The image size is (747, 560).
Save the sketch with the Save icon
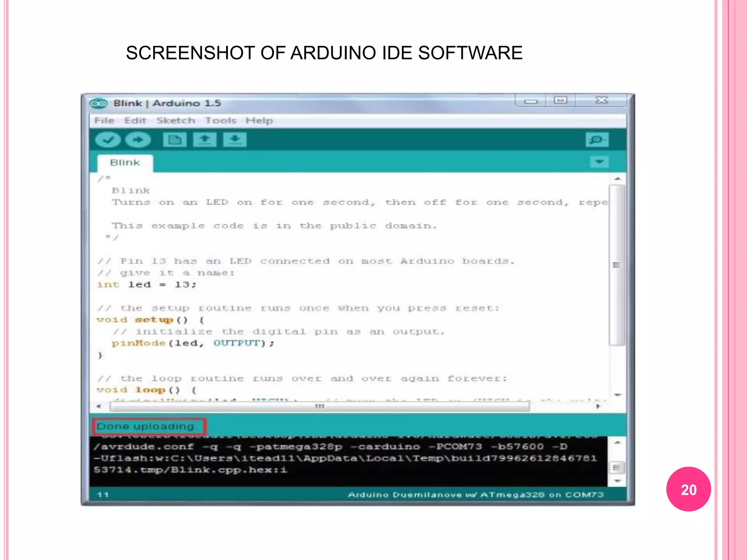[235, 140]
